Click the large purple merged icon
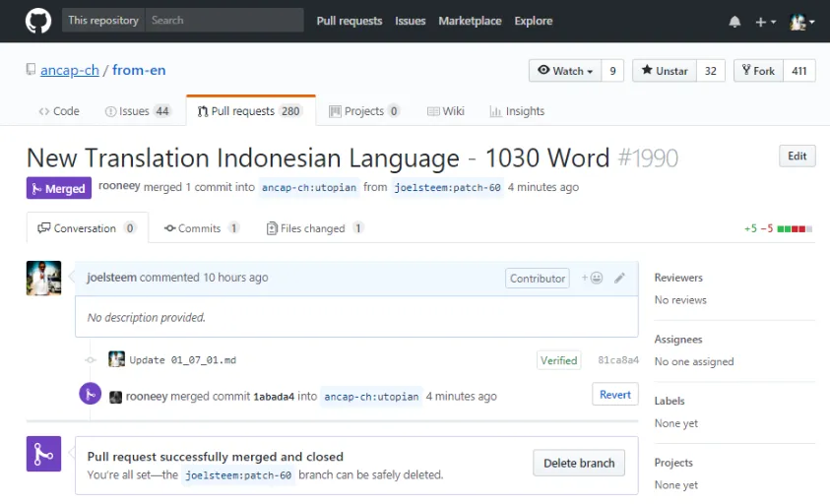This screenshot has width=830, height=504. 44,454
